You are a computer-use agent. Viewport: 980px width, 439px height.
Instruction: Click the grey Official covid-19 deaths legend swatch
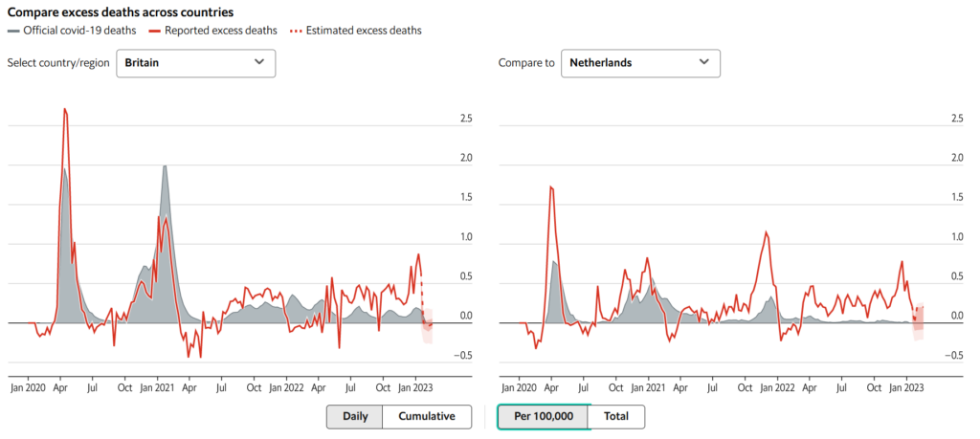[x=13, y=31]
